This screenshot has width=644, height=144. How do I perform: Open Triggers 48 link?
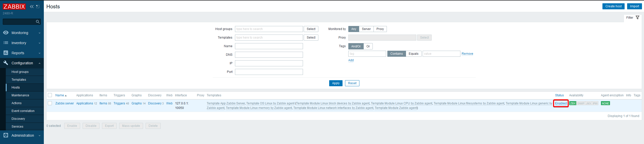tap(119, 103)
